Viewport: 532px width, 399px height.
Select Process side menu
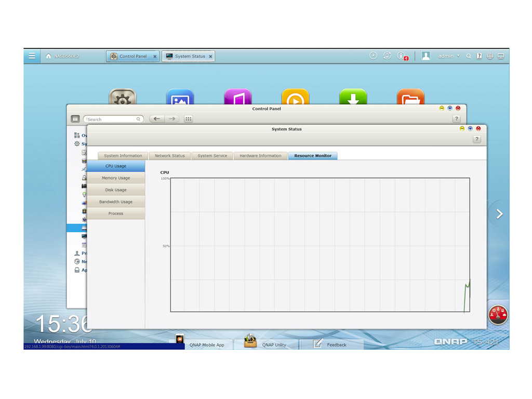pos(116,214)
